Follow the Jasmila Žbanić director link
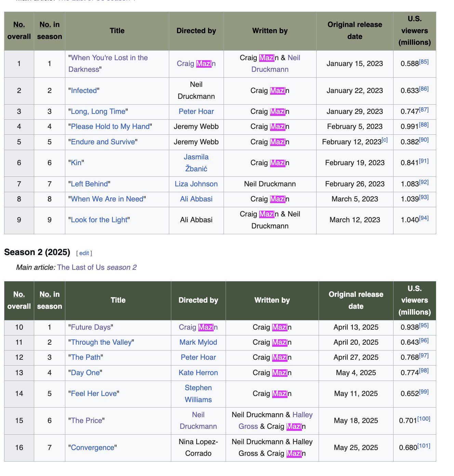Image resolution: width=454 pixels, height=476 pixels. click(196, 163)
